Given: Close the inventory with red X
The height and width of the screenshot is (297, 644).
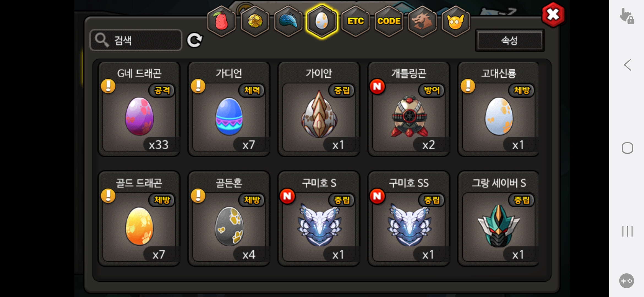Looking at the screenshot, I should pos(553,15).
